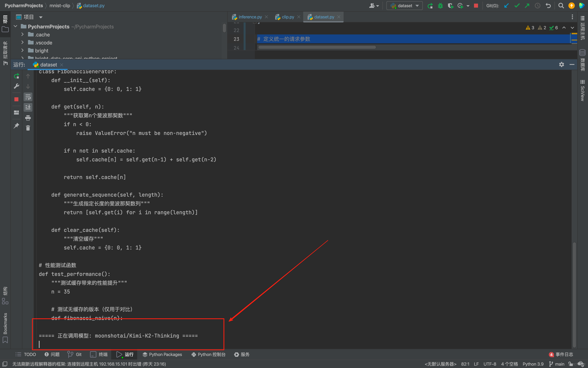Click the rerun dataset icon in run panel
This screenshot has height=368, width=588.
pyautogui.click(x=16, y=76)
